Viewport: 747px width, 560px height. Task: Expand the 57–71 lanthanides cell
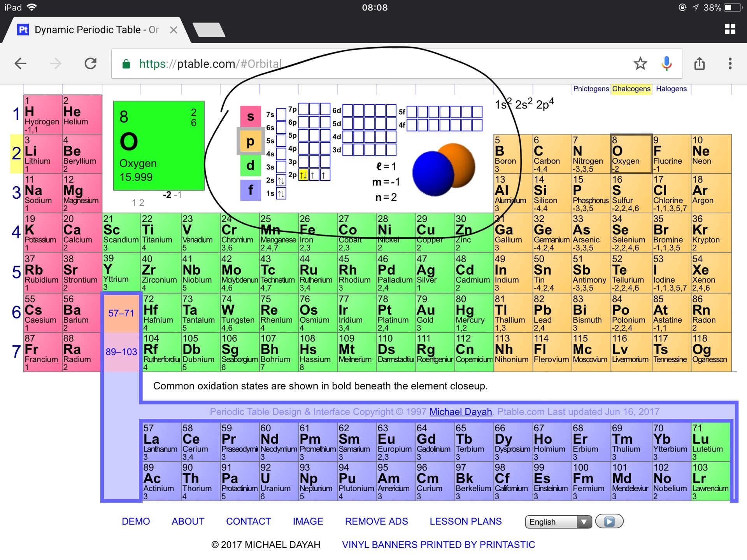coord(121,313)
